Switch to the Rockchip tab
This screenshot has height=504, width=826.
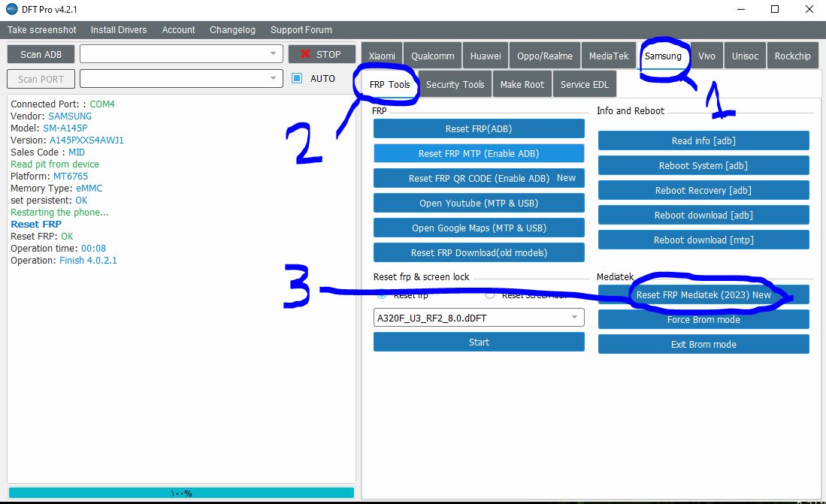click(x=792, y=56)
